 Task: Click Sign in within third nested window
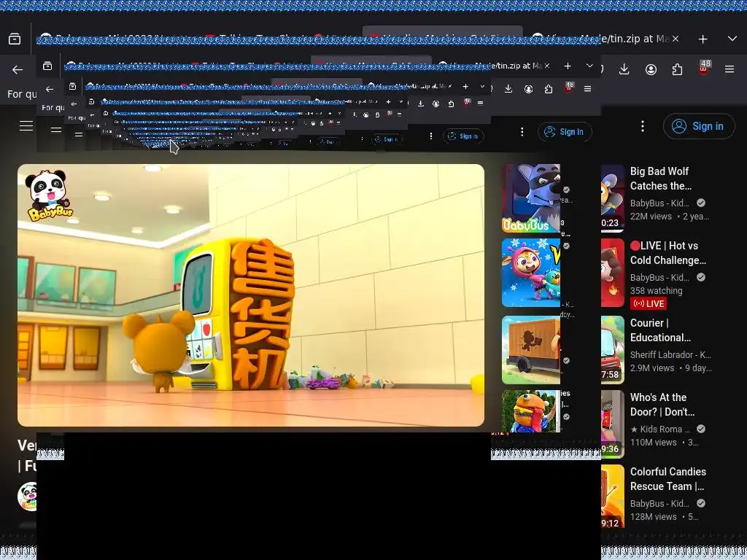[463, 136]
